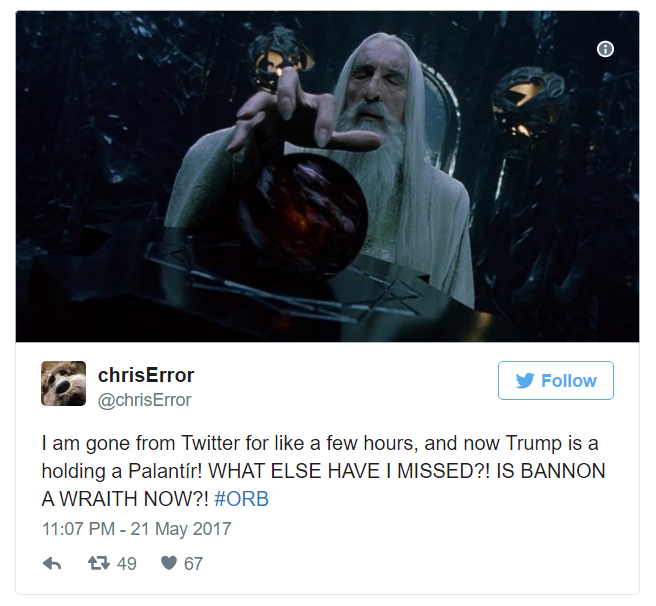Image resolution: width=656 pixels, height=606 pixels.
Task: Click the Twitter bird icon in Follow button
Action: (525, 380)
